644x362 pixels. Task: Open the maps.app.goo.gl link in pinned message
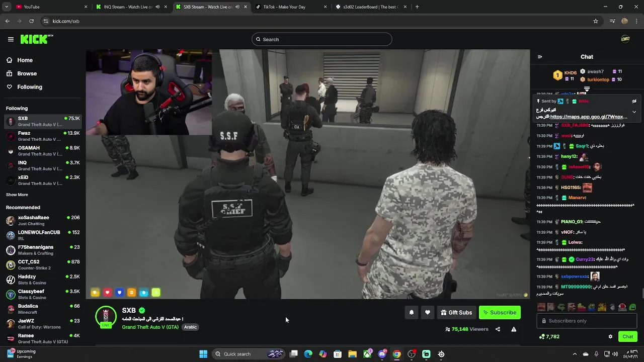pyautogui.click(x=589, y=117)
